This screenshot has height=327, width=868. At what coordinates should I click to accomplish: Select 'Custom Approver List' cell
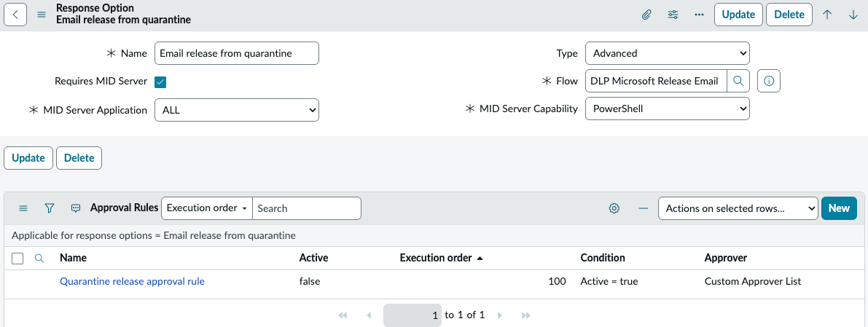pos(753,281)
